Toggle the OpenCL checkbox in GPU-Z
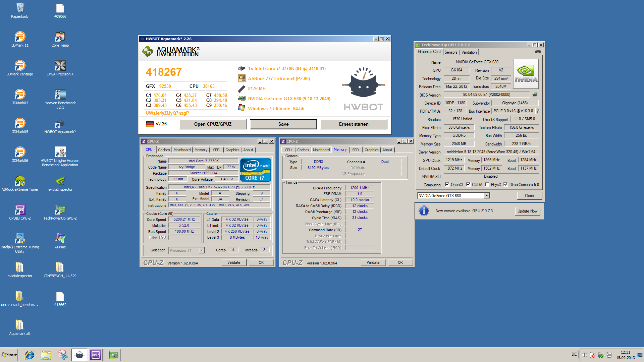This screenshot has width=644, height=362. click(447, 185)
